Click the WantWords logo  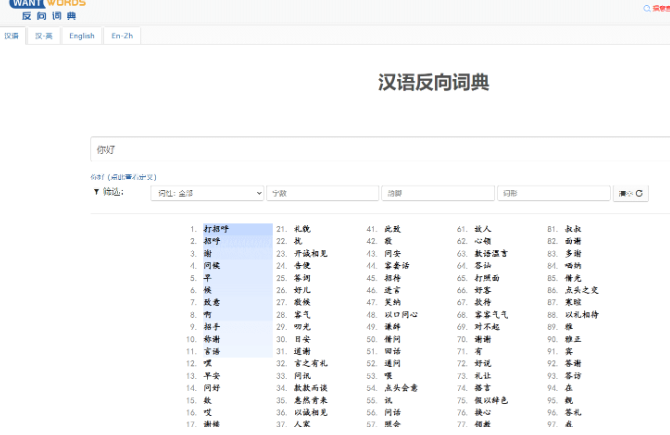(47, 9)
